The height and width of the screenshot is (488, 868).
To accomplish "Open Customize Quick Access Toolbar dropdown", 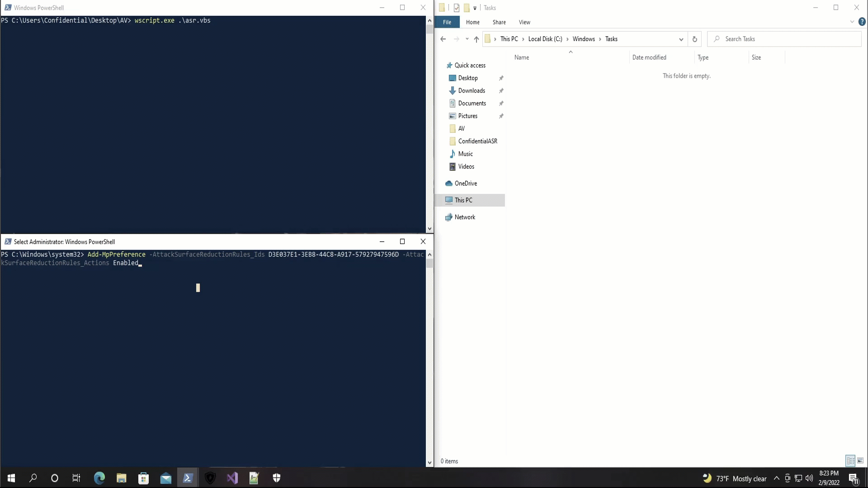I will [475, 8].
